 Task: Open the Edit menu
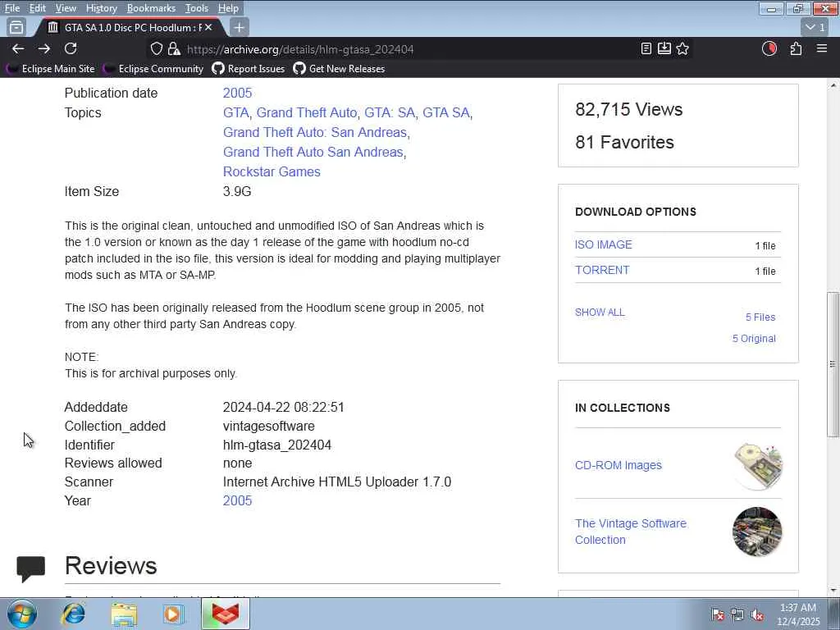click(37, 8)
